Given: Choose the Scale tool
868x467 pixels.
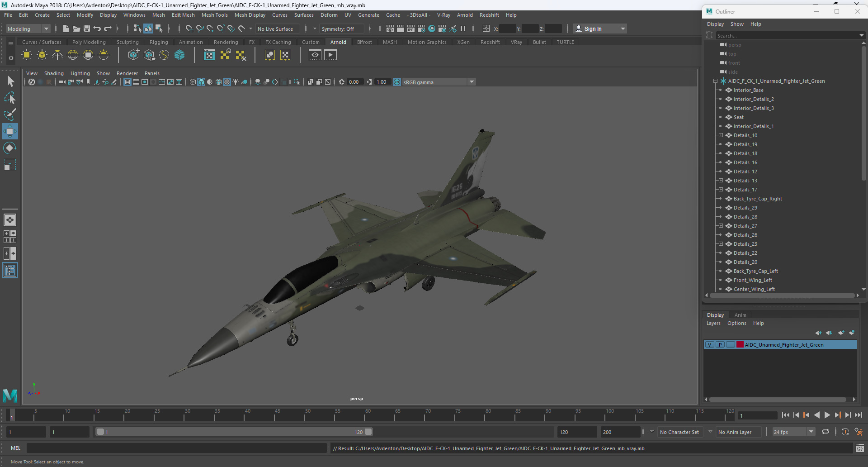Looking at the screenshot, I should coord(10,165).
